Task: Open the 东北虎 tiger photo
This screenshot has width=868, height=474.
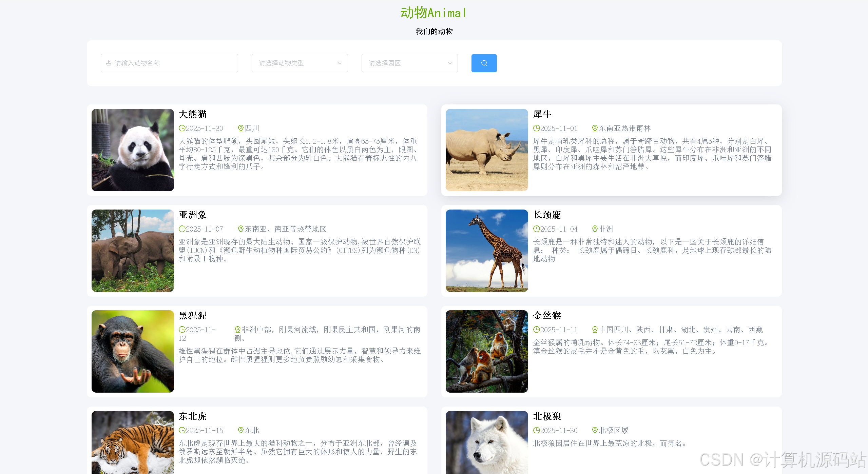Action: [133, 442]
